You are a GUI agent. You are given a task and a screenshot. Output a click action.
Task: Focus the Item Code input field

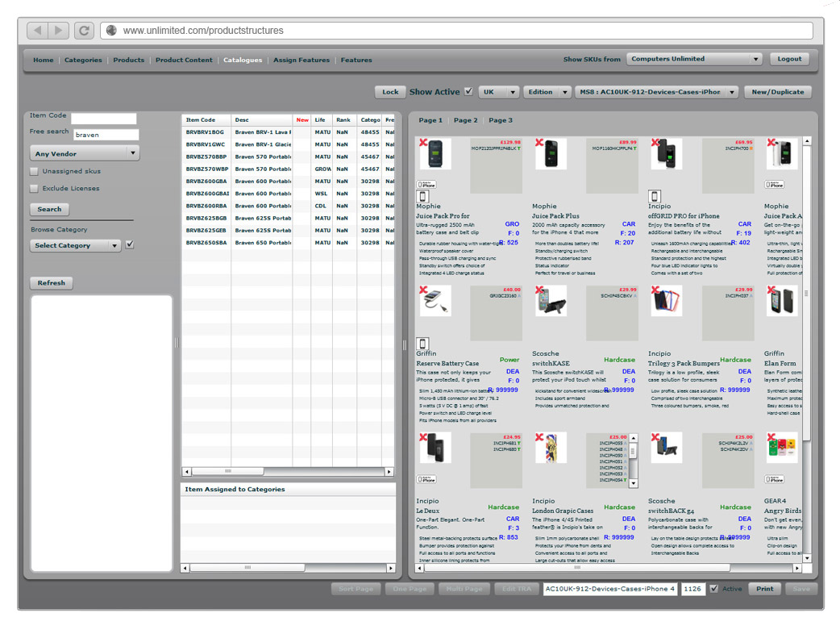tap(103, 119)
